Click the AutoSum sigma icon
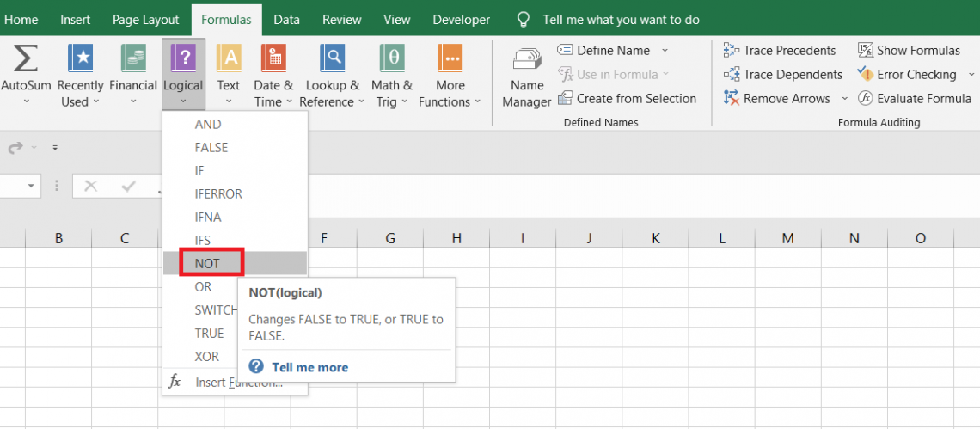Screen dimensions: 980x429 (x=26, y=58)
